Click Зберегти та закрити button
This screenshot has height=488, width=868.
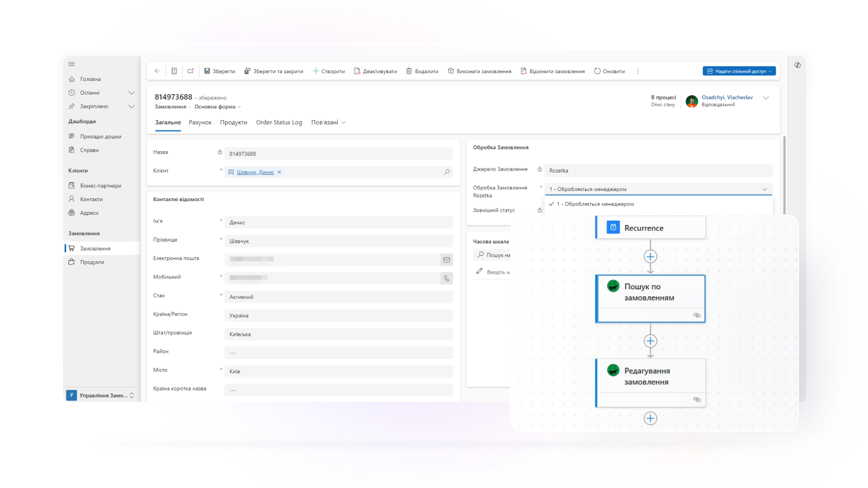273,71
